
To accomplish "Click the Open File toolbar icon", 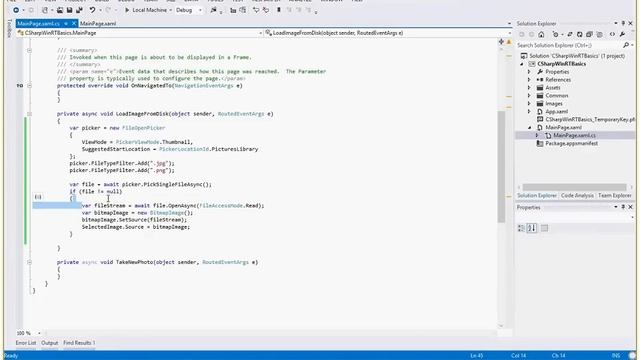I will (60, 10).
